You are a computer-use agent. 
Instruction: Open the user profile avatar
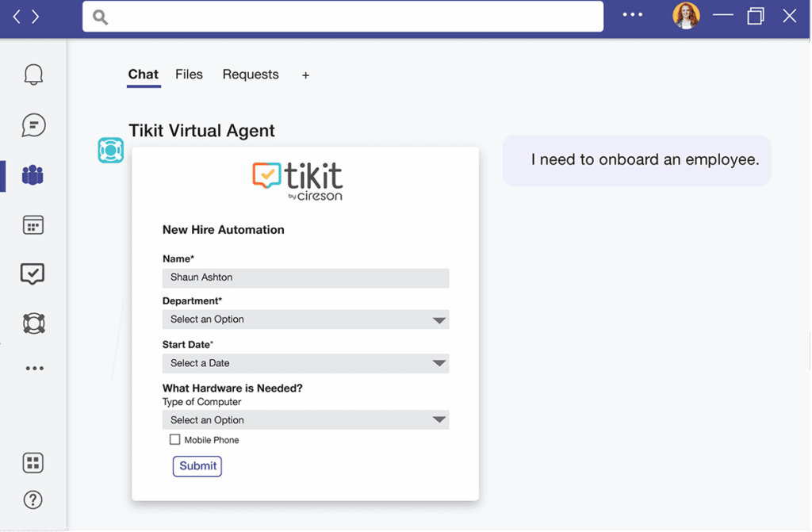tap(685, 16)
